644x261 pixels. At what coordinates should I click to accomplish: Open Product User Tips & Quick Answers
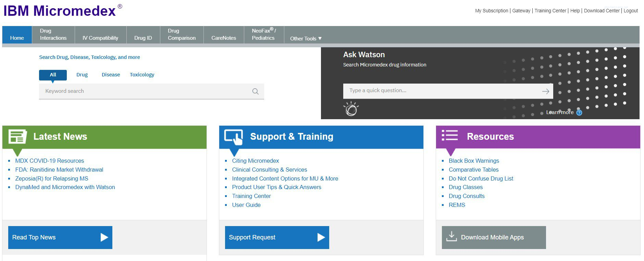click(x=276, y=187)
